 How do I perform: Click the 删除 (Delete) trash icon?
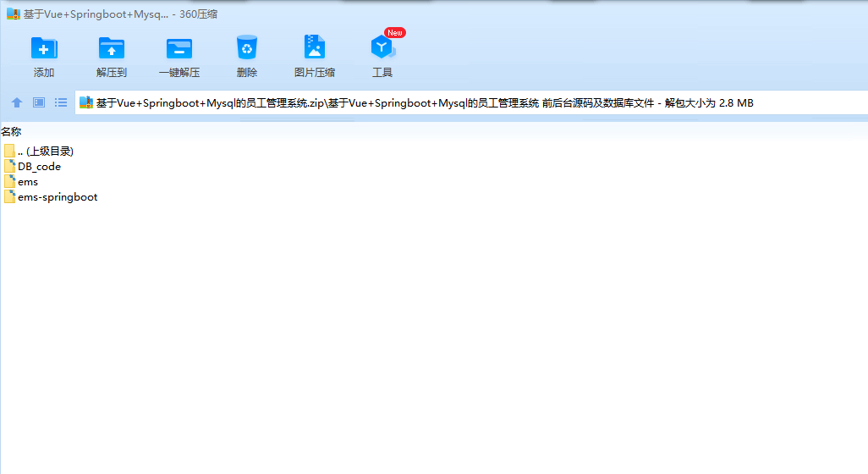[247, 47]
